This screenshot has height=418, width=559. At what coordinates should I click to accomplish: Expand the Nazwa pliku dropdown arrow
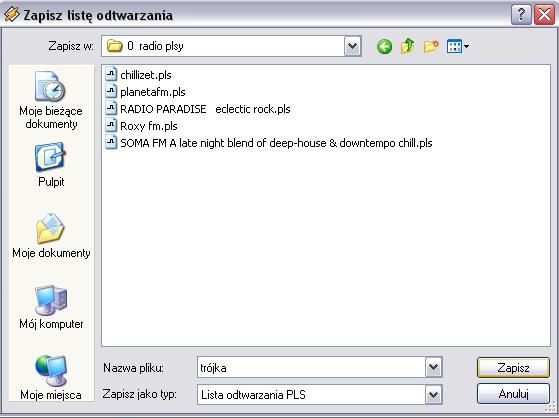434,367
